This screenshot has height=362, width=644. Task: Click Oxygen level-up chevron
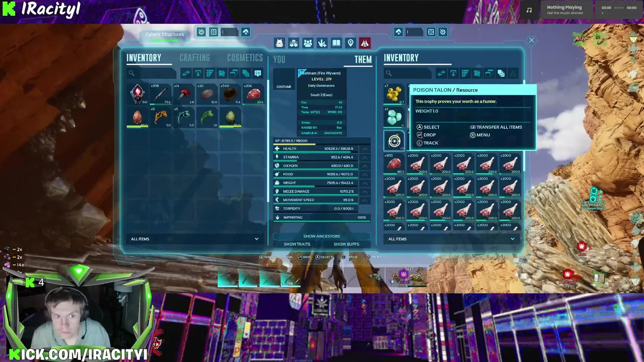[x=365, y=166]
